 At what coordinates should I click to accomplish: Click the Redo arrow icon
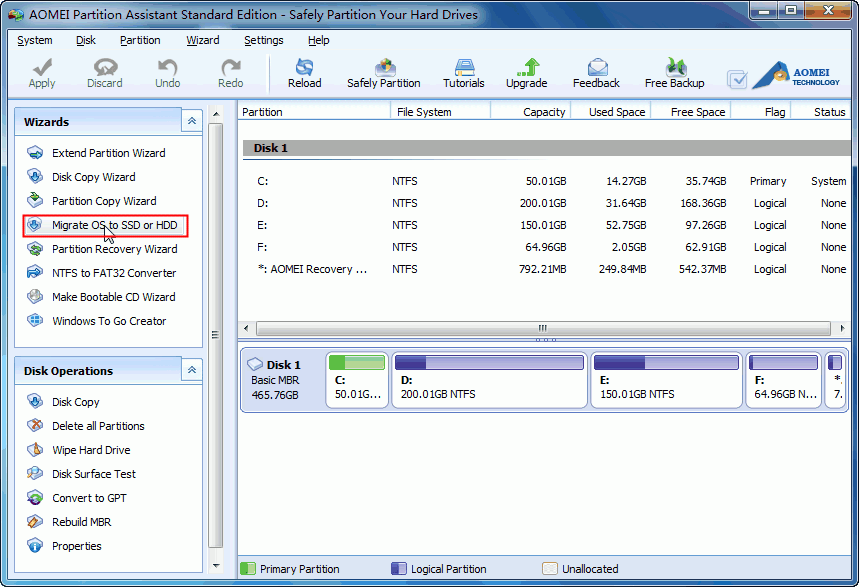pyautogui.click(x=231, y=67)
